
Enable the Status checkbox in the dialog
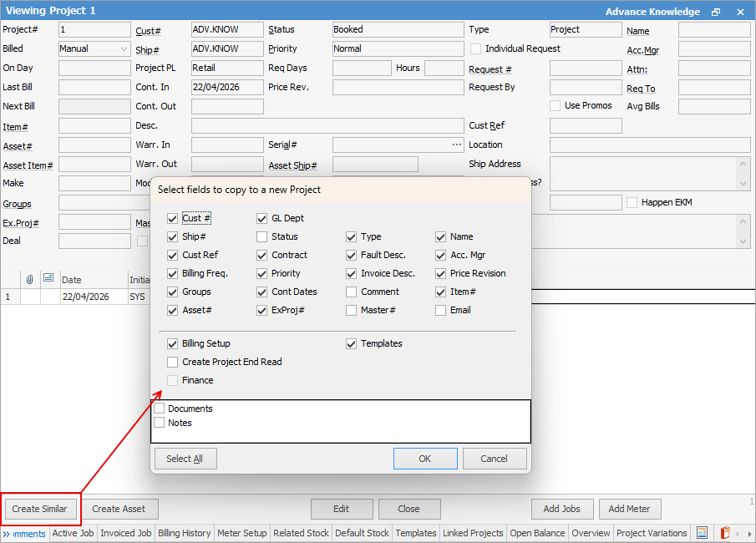tap(261, 236)
